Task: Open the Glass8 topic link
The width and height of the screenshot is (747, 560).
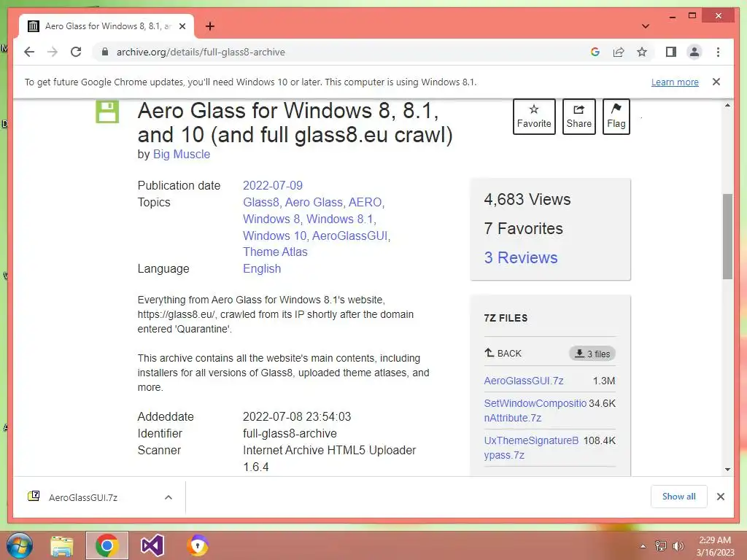Action: pyautogui.click(x=260, y=203)
